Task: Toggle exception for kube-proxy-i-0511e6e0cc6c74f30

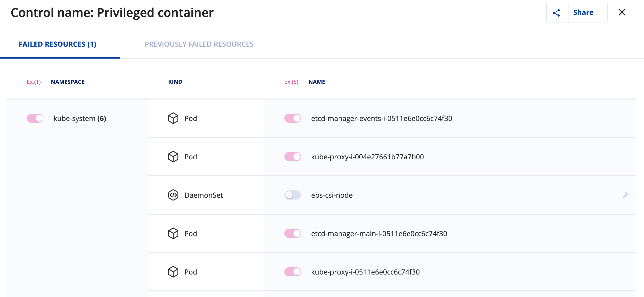Action: [x=292, y=272]
